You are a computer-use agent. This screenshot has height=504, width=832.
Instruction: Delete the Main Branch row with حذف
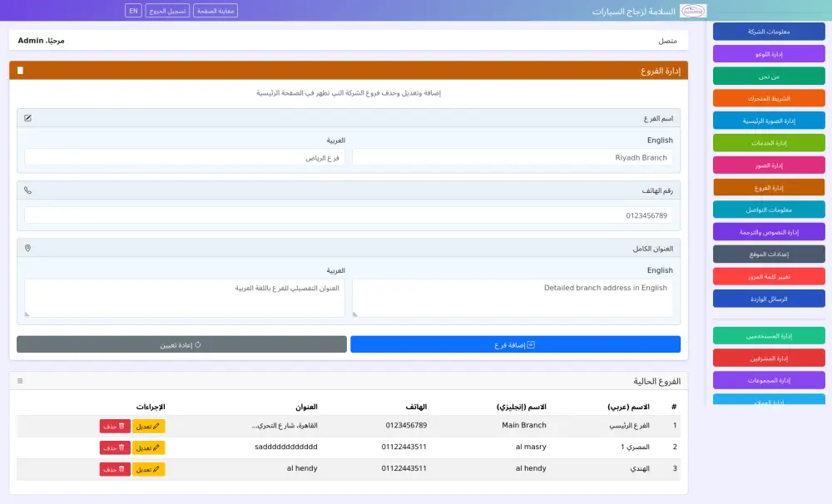(115, 426)
